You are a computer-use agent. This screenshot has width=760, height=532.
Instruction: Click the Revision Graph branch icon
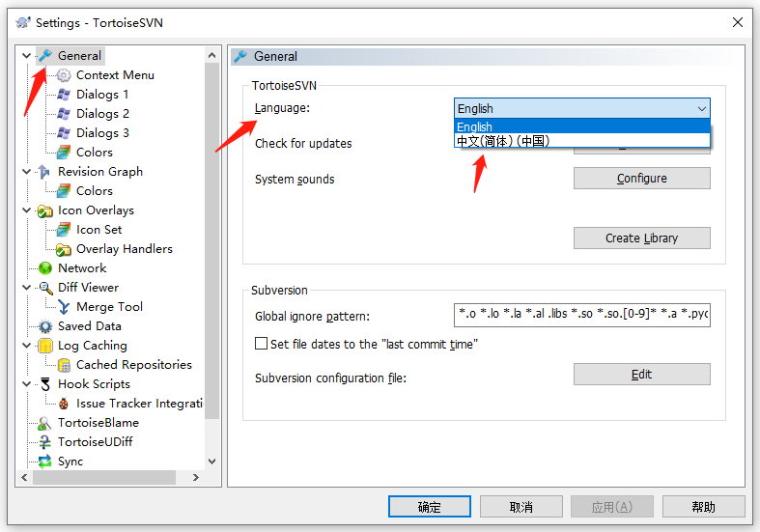coord(44,172)
